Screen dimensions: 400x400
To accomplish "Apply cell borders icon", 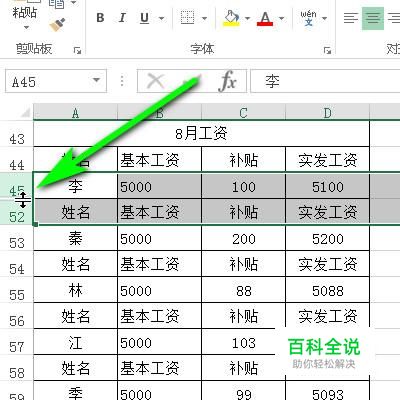I will 187,18.
